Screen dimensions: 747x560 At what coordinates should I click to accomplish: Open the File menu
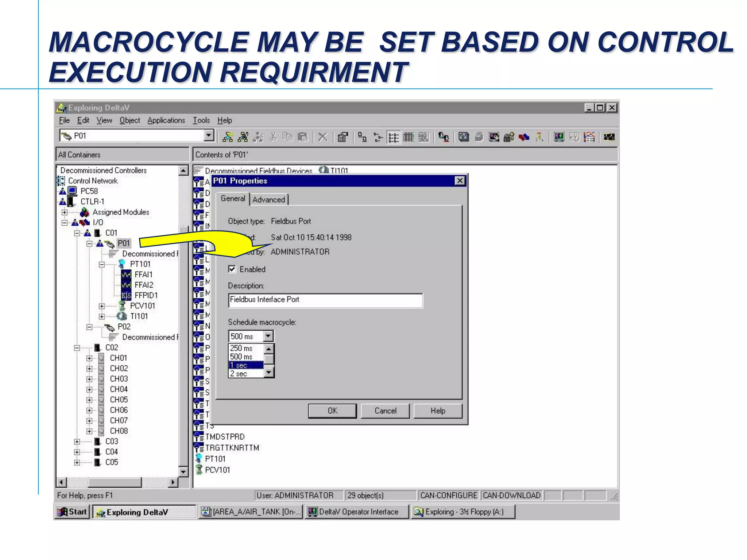[64, 120]
